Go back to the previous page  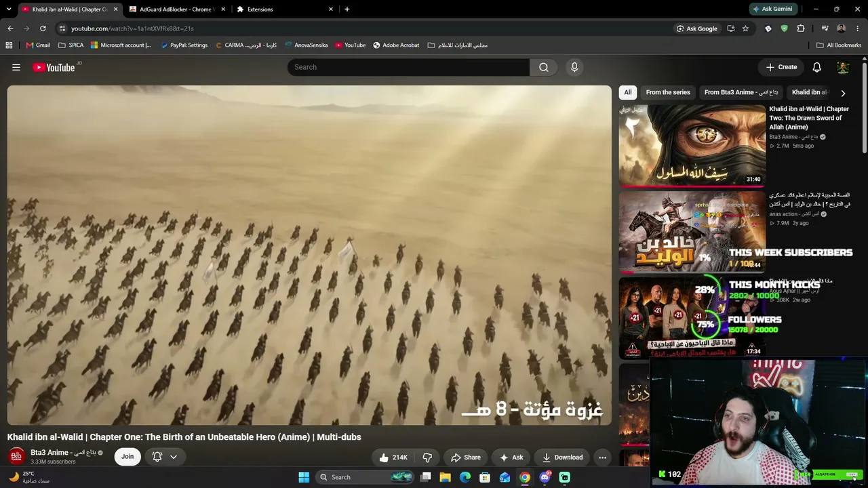point(10,28)
